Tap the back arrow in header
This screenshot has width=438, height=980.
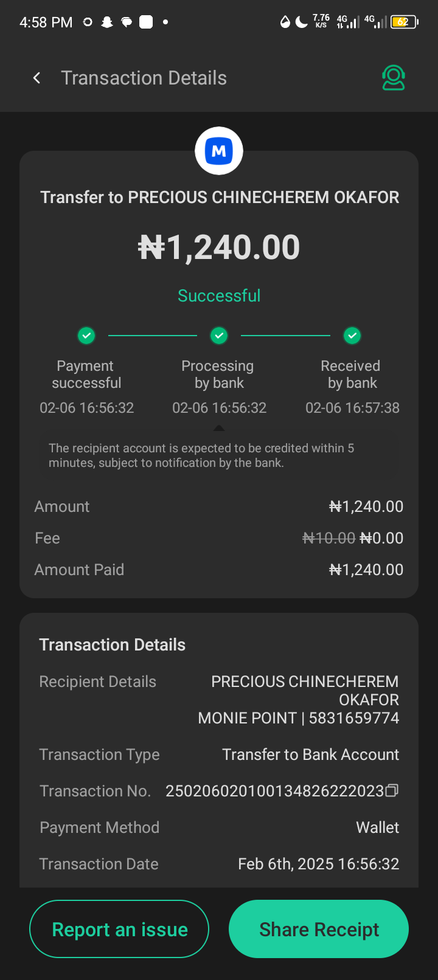pyautogui.click(x=37, y=78)
